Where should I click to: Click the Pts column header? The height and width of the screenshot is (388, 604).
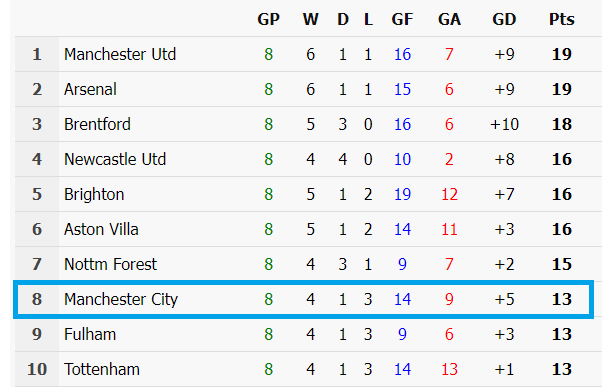(x=562, y=19)
